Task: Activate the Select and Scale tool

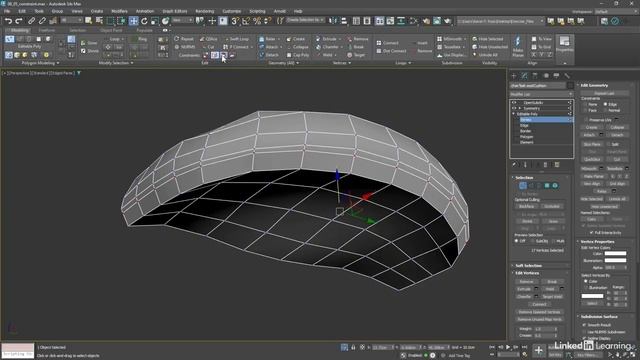Action: coord(155,21)
